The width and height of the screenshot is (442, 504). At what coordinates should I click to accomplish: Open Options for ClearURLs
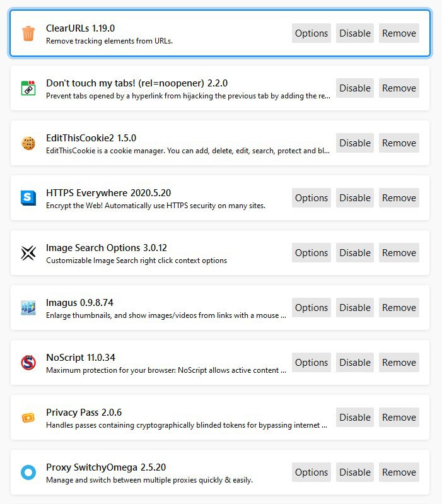pos(311,33)
